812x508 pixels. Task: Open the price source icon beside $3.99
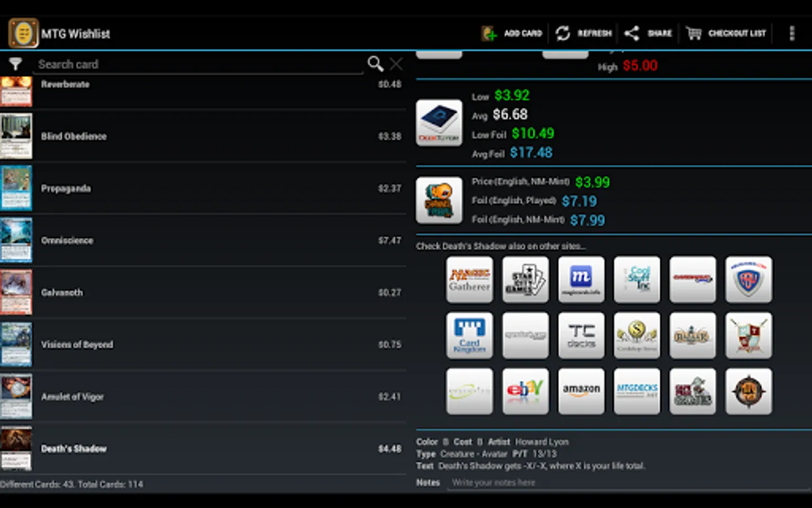click(439, 200)
